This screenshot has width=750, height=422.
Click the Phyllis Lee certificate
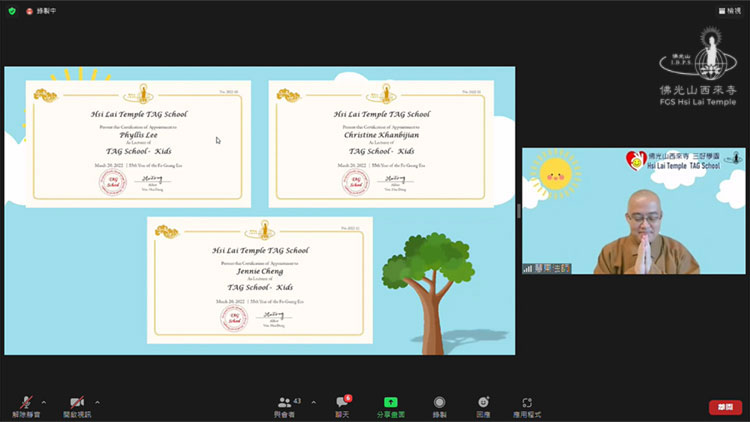click(138, 144)
